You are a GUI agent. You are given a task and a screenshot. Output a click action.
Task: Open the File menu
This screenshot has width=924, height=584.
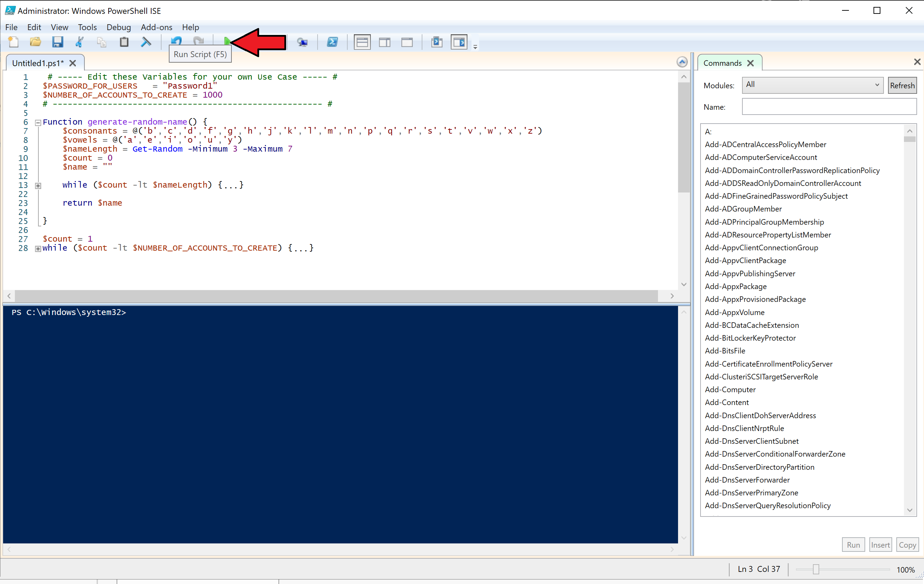coord(11,27)
